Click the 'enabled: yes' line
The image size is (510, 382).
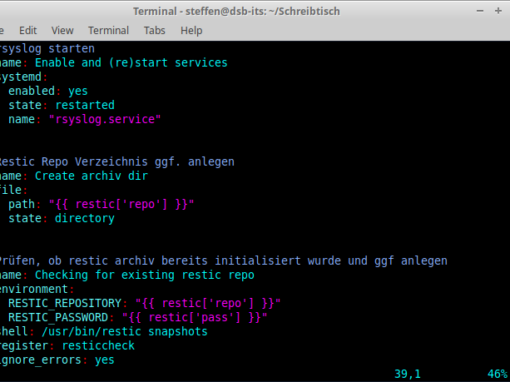(x=48, y=91)
